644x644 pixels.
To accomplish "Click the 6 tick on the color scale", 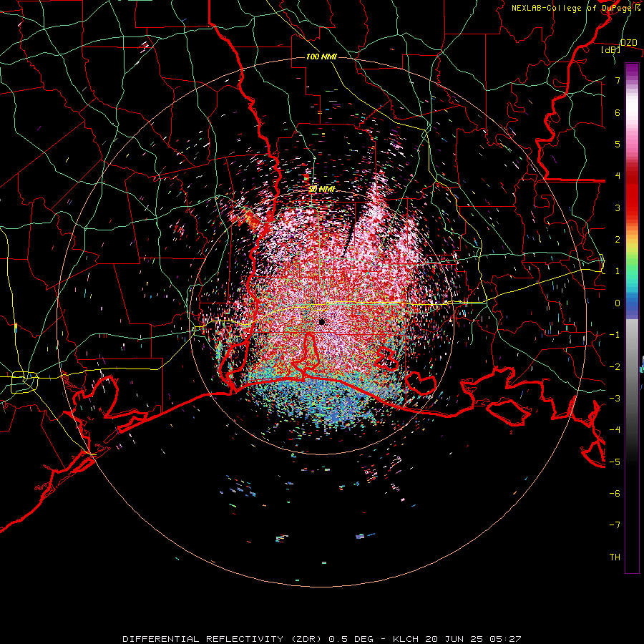I will click(x=618, y=112).
